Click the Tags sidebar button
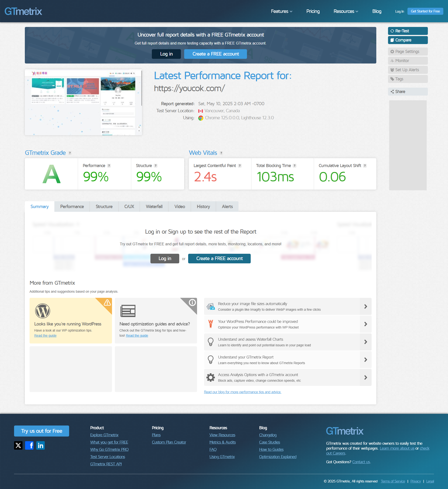Screen dimensions: 448x489 pos(408,79)
